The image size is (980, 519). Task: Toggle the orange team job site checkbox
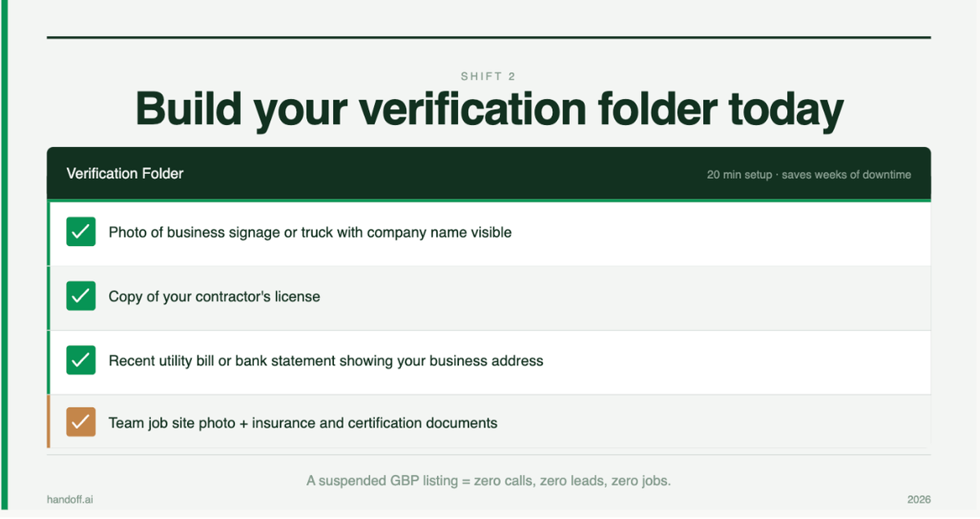click(81, 423)
